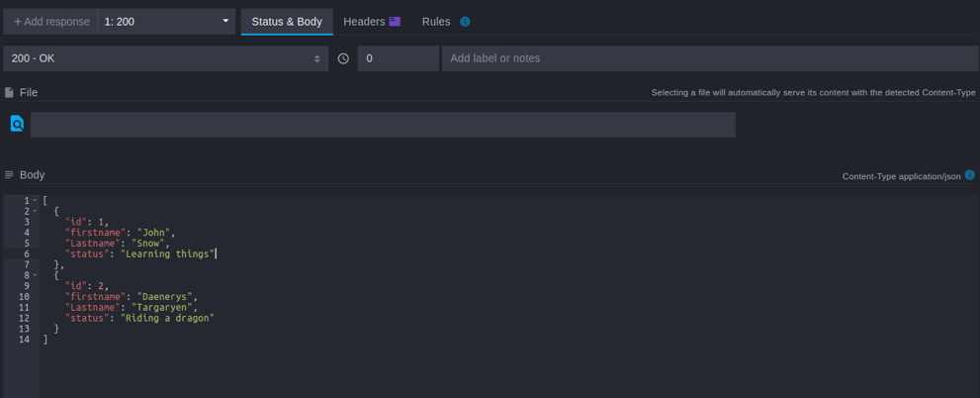Click the latency field showing 0

399,58
